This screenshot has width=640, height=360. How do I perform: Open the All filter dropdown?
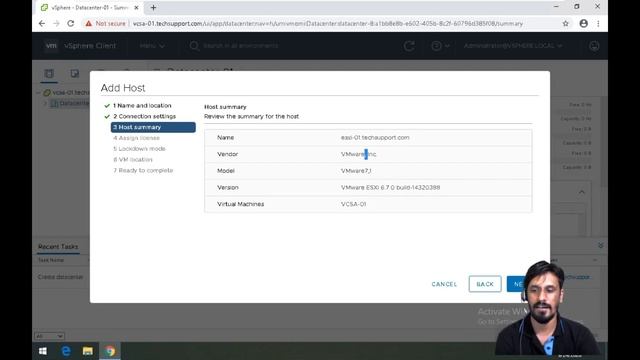(49, 336)
